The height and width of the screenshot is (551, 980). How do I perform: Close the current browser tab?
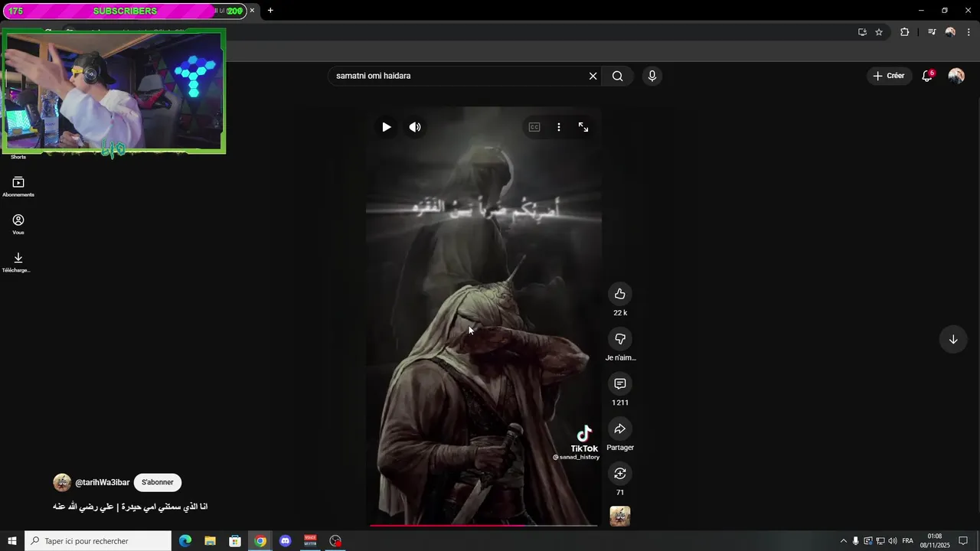click(252, 11)
